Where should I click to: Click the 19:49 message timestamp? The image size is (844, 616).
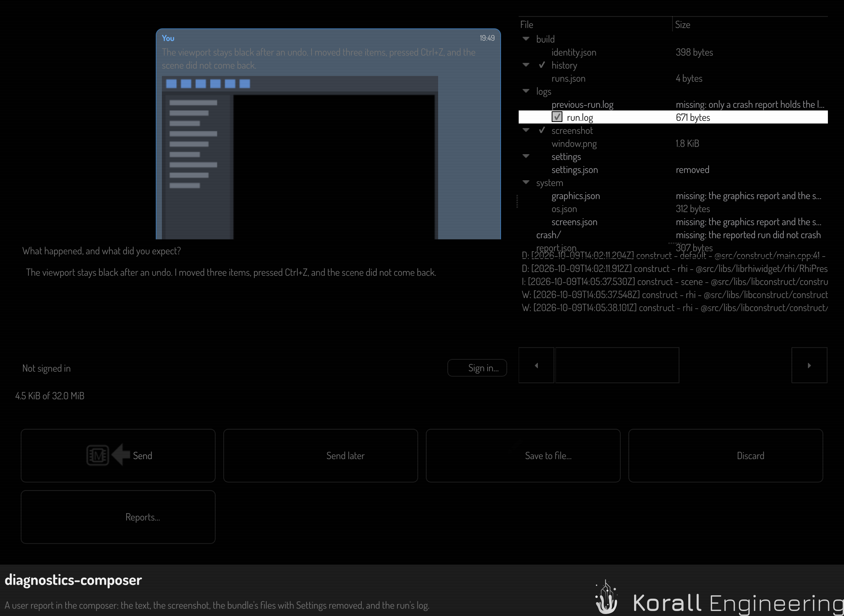(x=487, y=38)
